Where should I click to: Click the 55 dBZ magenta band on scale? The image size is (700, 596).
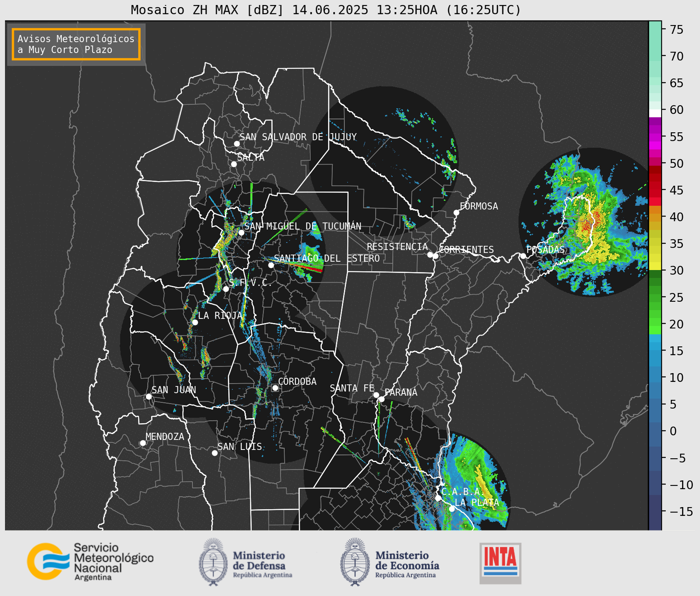tap(655, 136)
